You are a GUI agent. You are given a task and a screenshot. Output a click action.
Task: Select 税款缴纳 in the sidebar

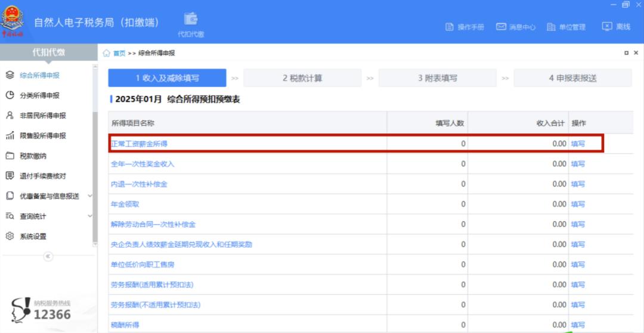click(x=33, y=156)
